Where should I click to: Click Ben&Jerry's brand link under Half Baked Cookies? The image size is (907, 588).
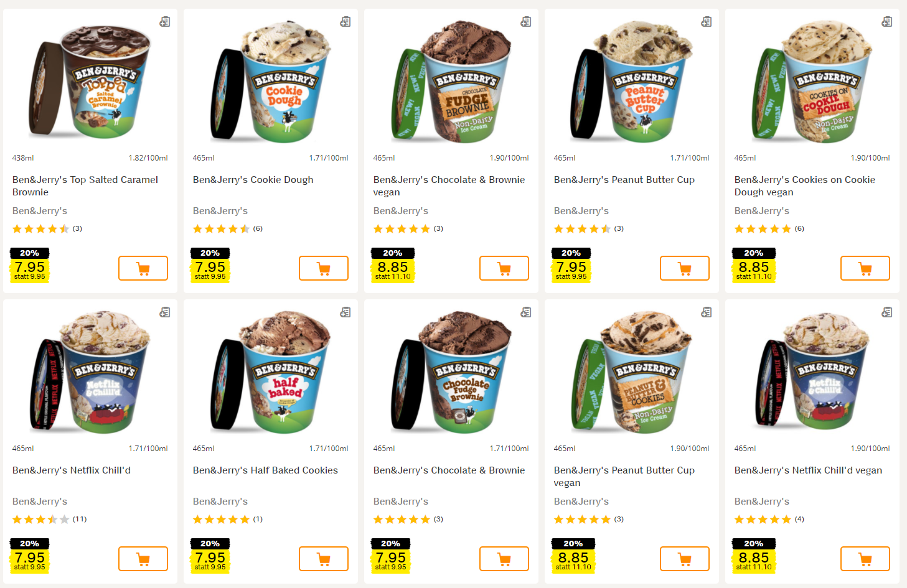click(220, 502)
